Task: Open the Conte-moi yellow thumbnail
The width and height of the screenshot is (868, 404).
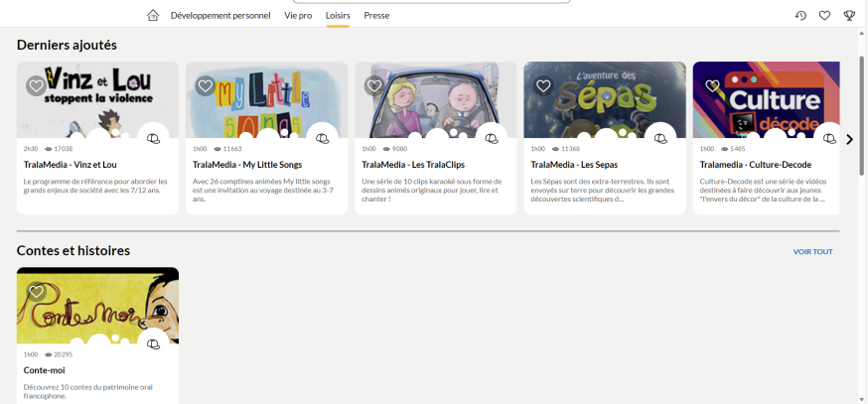Action: tap(97, 306)
